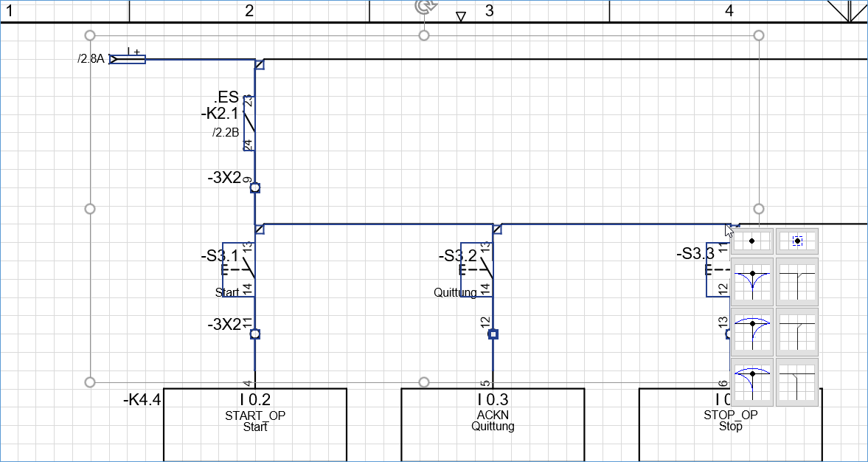Image resolution: width=868 pixels, height=462 pixels.
Task: Click the top-left selection resize handle
Action: point(91,35)
